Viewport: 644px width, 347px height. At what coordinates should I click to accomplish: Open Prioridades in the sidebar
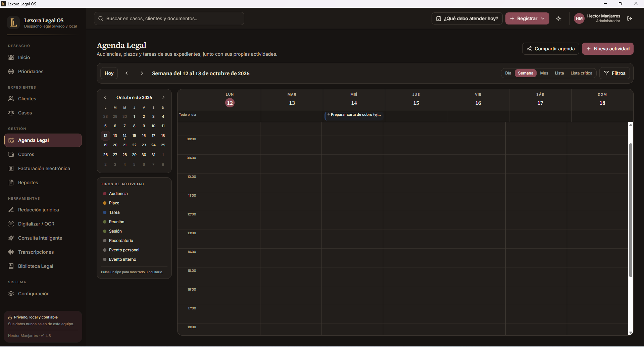coord(43,71)
